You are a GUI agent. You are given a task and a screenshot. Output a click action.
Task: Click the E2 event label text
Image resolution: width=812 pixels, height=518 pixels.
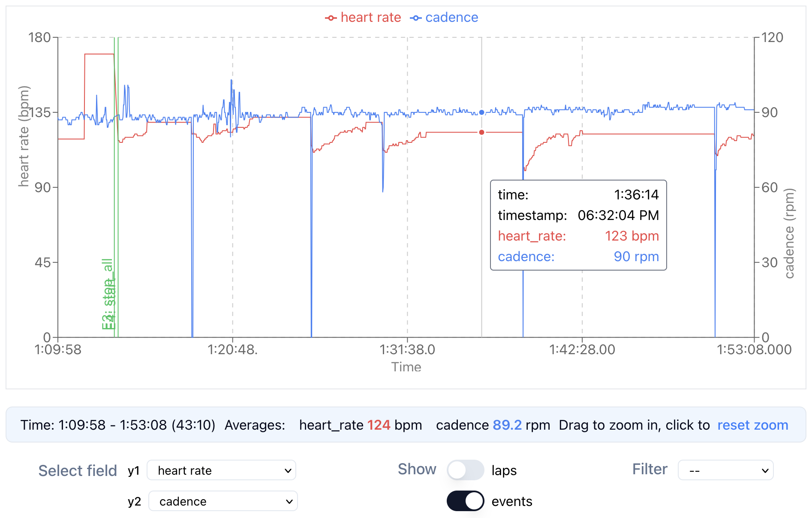coord(108,296)
